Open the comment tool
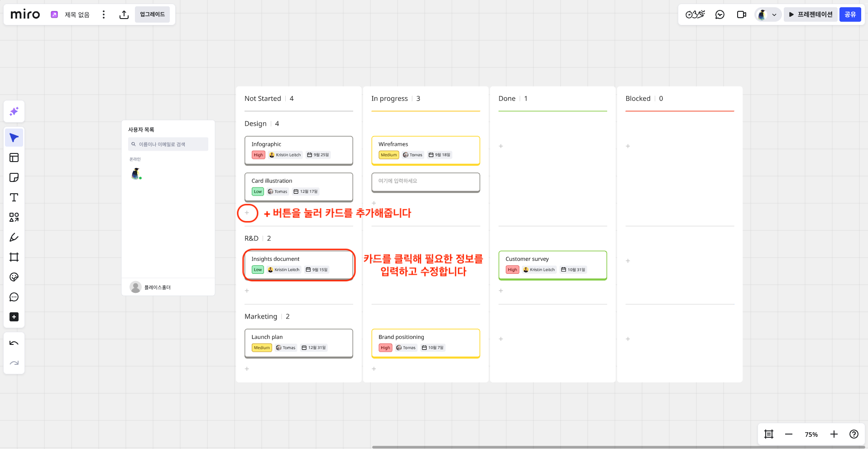 14,297
